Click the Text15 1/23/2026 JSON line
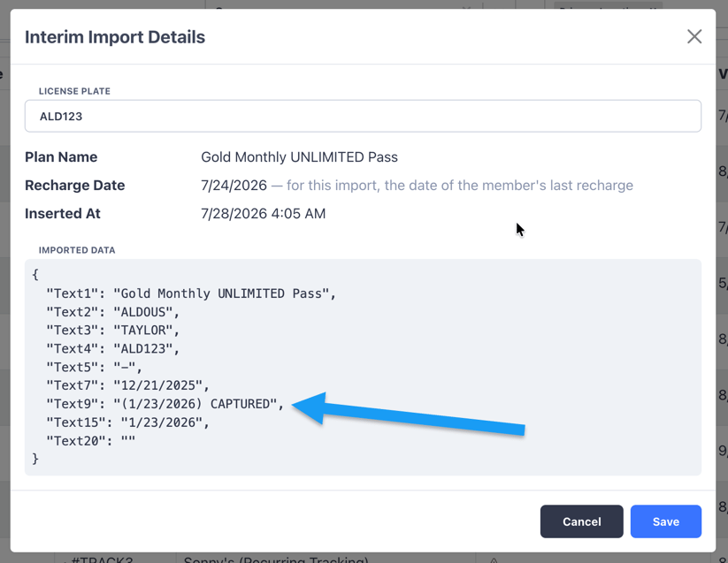Viewport: 728px width, 563px height. 127,422
